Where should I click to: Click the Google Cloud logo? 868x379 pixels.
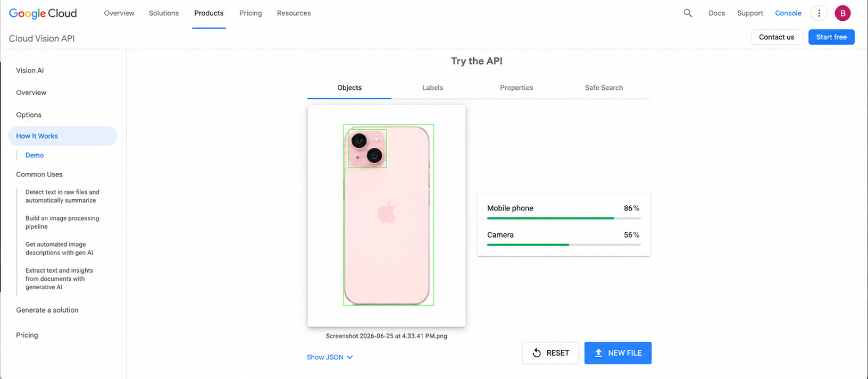click(43, 13)
